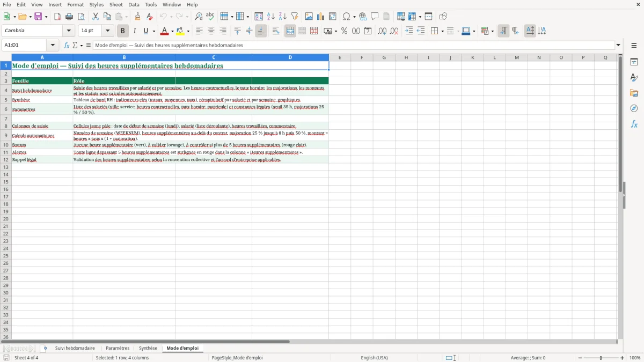Open sidebar Styles panel
This screenshot has height=362, width=644.
634,78
